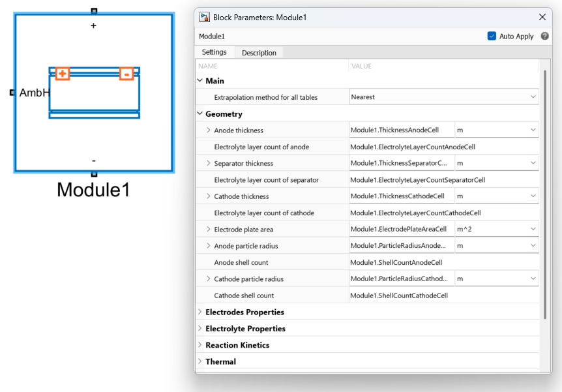Screen dimensions: 562x392
Task: Open Electrode plate area m^2 unit dropdown
Action: pos(496,229)
